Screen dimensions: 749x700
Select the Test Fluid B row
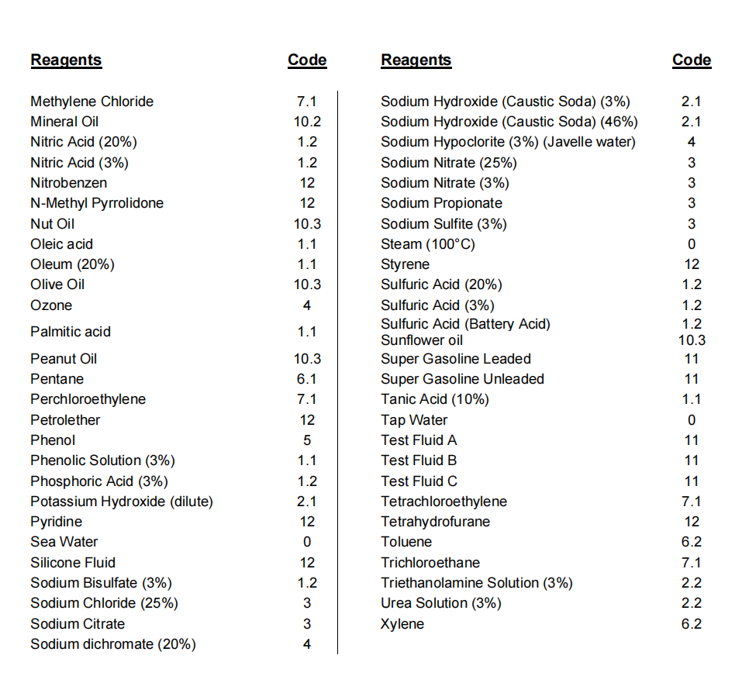(x=541, y=460)
